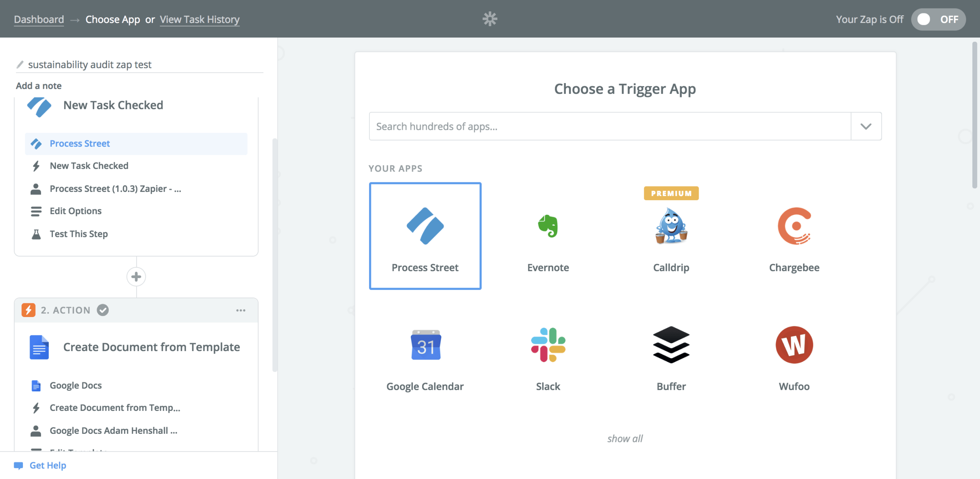Click the Test This Step option
The width and height of the screenshot is (980, 479).
[78, 233]
